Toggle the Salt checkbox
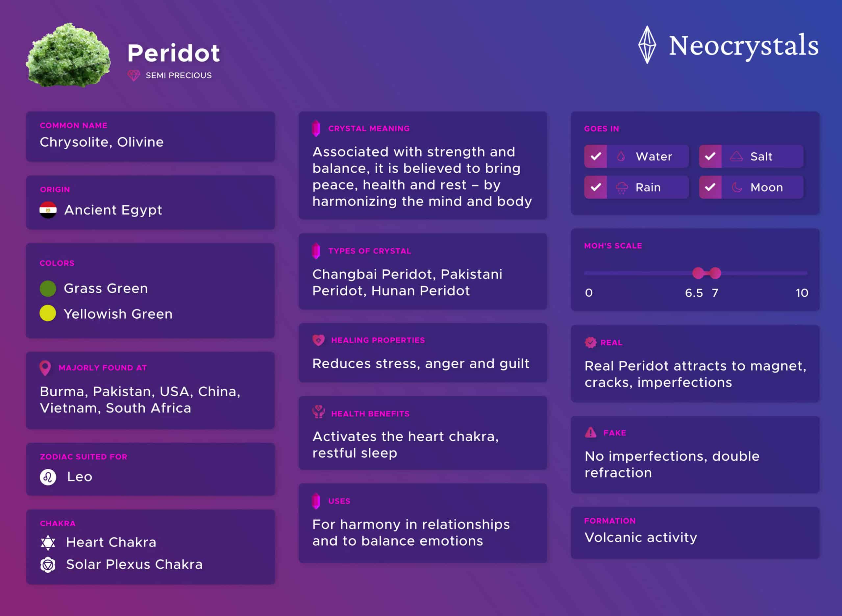The width and height of the screenshot is (842, 616). [710, 156]
